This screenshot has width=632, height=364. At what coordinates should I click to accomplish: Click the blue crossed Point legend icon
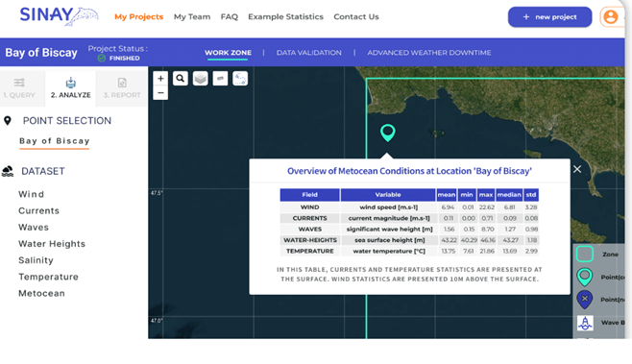click(x=584, y=300)
